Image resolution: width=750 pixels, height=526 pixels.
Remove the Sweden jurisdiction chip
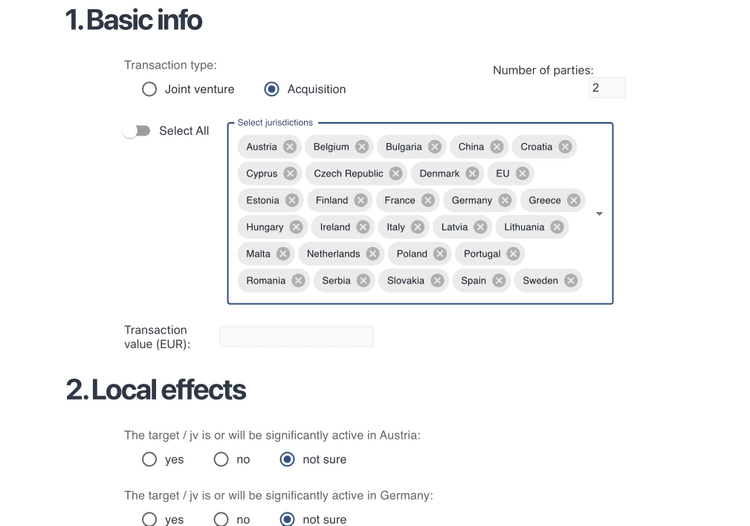(x=571, y=281)
